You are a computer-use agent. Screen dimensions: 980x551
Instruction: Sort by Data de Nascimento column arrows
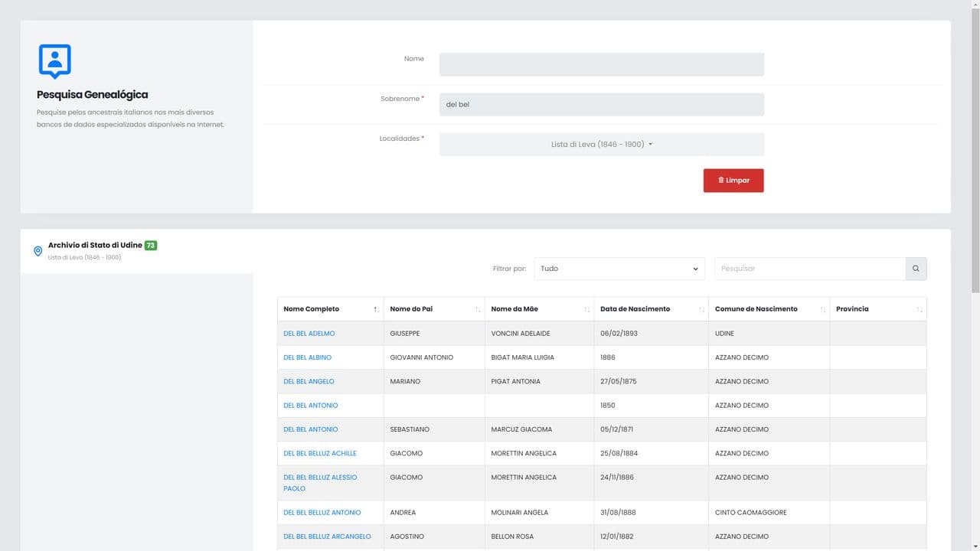(x=701, y=309)
